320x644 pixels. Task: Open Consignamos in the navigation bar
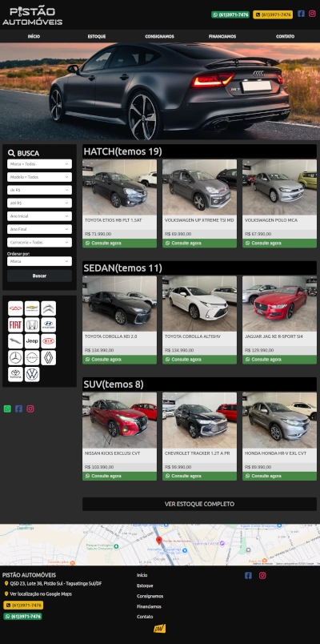[x=159, y=37]
